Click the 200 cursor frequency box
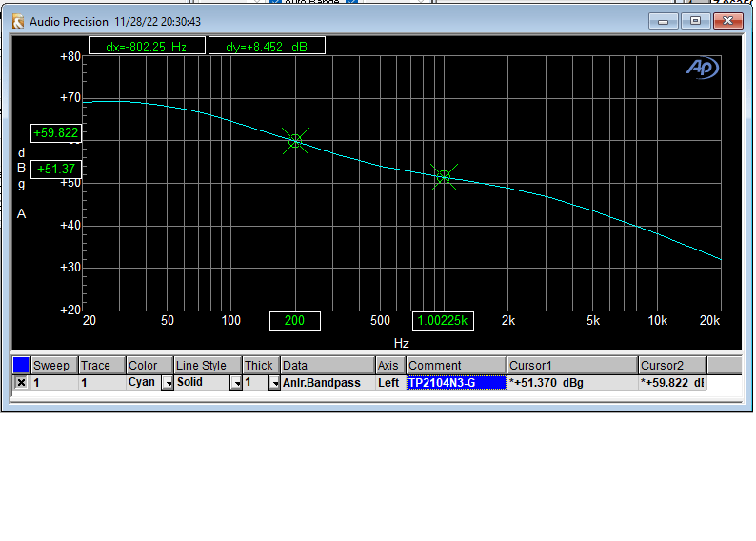The width and height of the screenshot is (756, 541). pos(294,321)
